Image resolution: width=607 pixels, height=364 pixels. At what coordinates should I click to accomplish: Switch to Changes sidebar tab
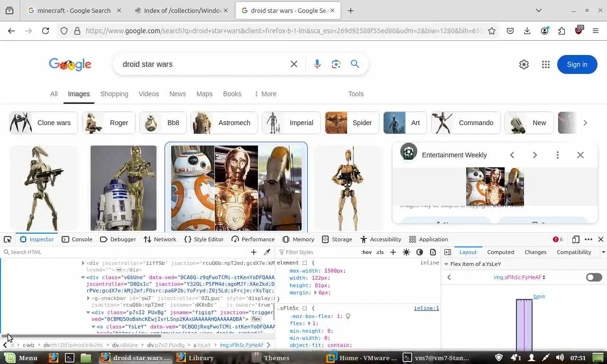click(x=535, y=252)
